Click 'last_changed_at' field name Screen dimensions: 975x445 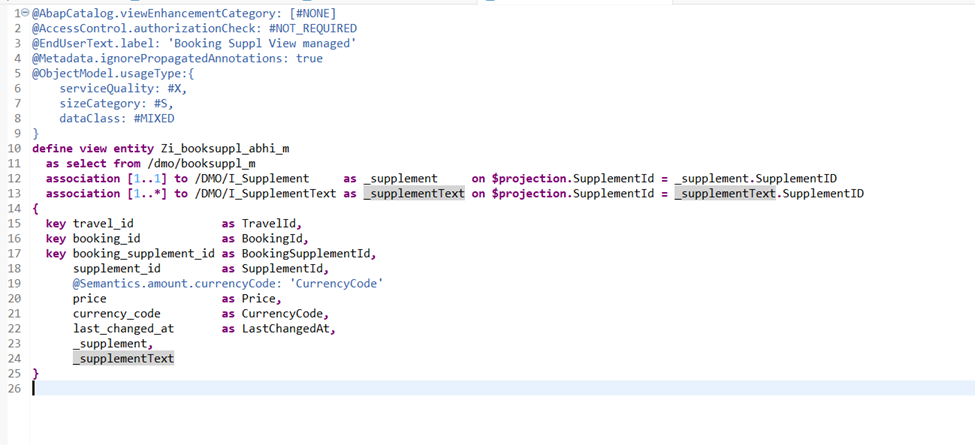(123, 329)
